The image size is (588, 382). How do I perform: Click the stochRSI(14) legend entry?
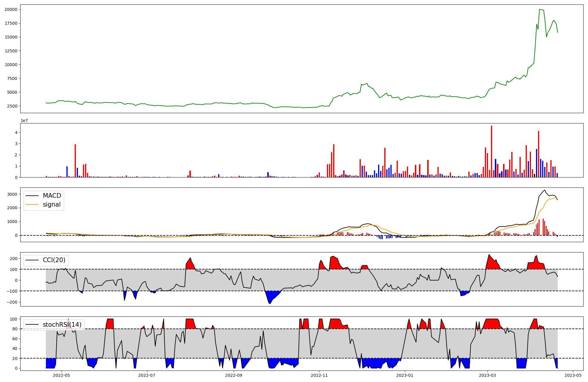point(54,325)
